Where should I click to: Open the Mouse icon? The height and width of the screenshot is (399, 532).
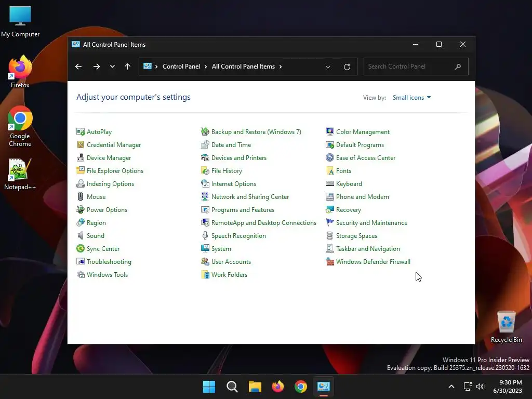[x=81, y=197]
